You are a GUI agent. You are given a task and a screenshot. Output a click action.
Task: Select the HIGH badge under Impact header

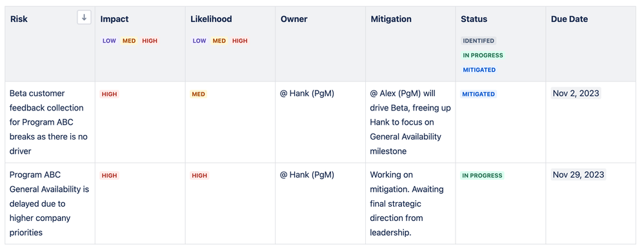pos(150,41)
